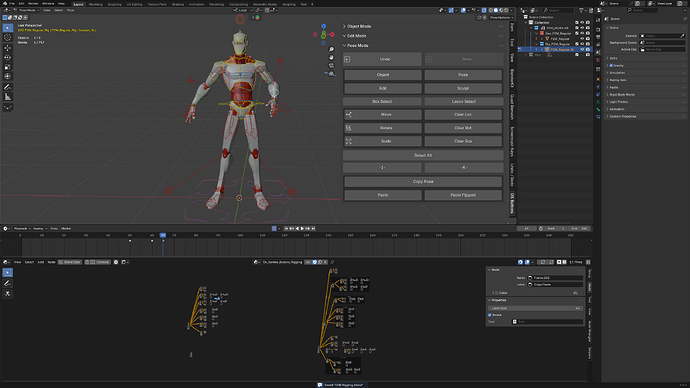690x388 pixels.
Task: Toggle visibility eye of Geo_P2M_Regular collection
Action: pyautogui.click(x=582, y=33)
